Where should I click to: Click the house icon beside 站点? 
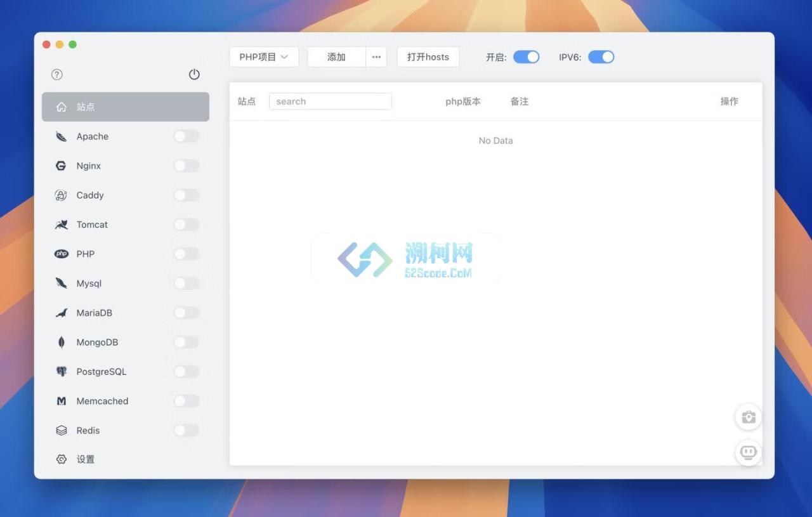point(62,107)
